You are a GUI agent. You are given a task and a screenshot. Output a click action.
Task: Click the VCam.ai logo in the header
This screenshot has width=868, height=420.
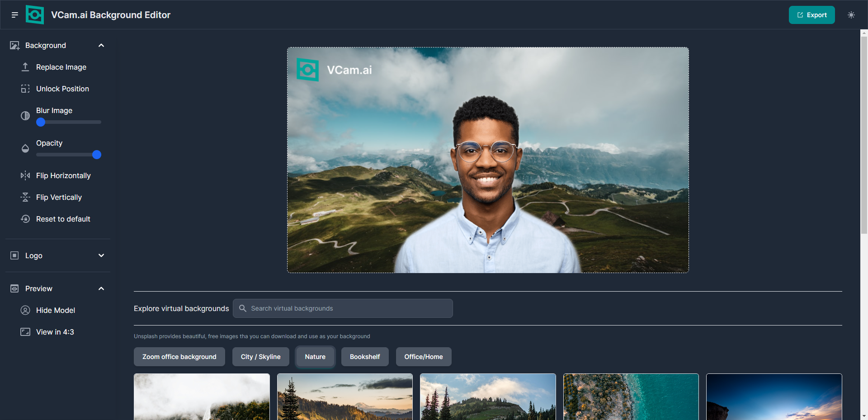click(35, 14)
